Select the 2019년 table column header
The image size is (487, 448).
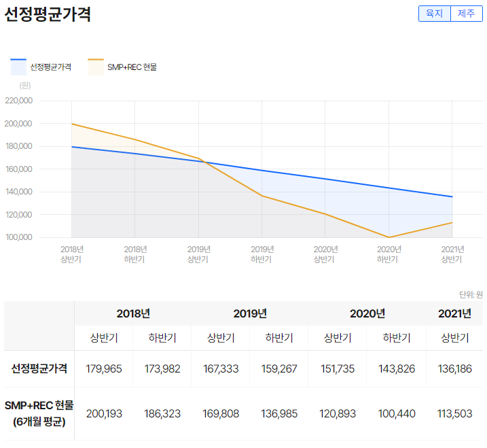pyautogui.click(x=250, y=313)
